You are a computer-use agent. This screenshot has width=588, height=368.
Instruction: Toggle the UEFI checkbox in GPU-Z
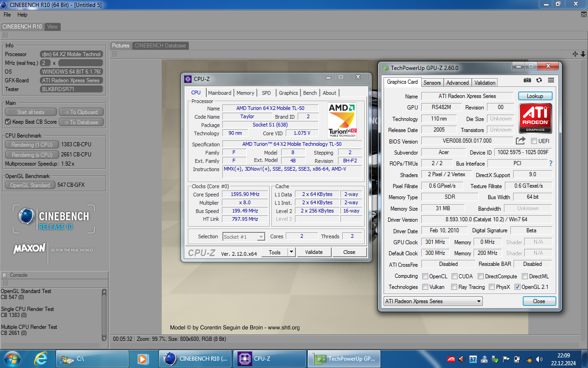pos(534,141)
